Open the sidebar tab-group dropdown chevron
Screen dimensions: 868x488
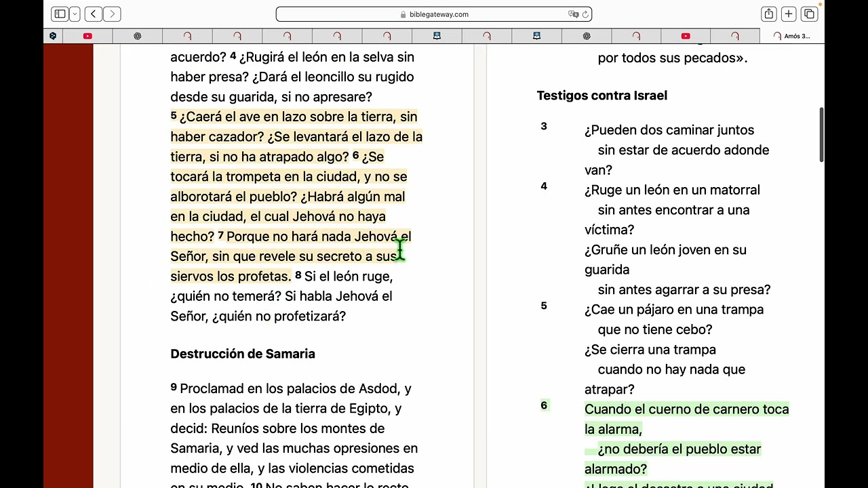(75, 14)
